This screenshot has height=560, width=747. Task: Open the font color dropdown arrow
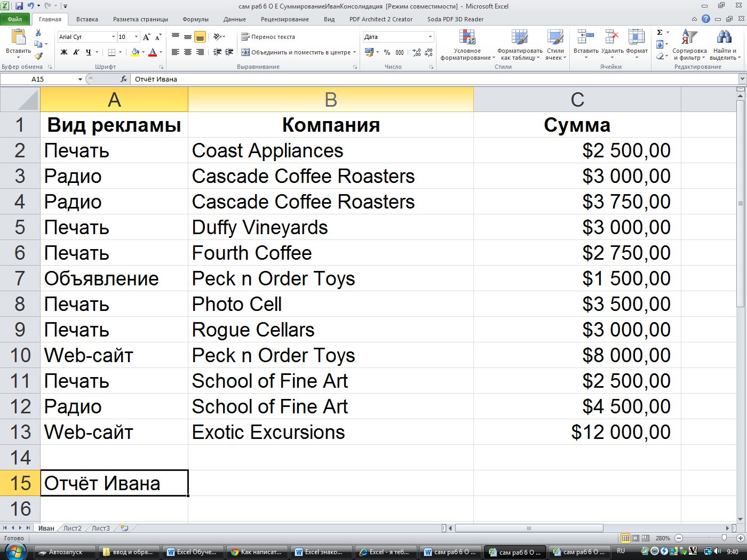(161, 52)
